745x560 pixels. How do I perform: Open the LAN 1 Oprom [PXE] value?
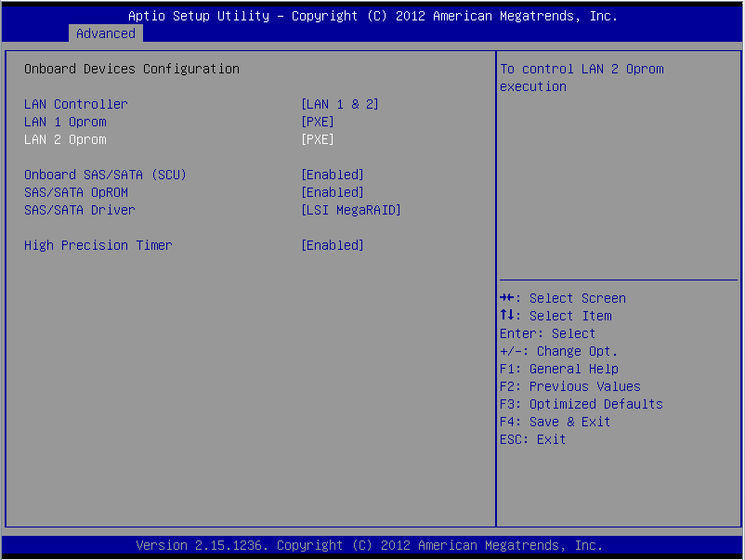point(318,122)
